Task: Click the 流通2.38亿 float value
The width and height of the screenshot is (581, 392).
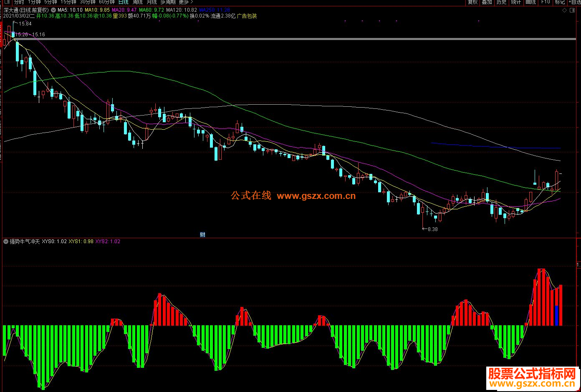Action: coord(223,16)
